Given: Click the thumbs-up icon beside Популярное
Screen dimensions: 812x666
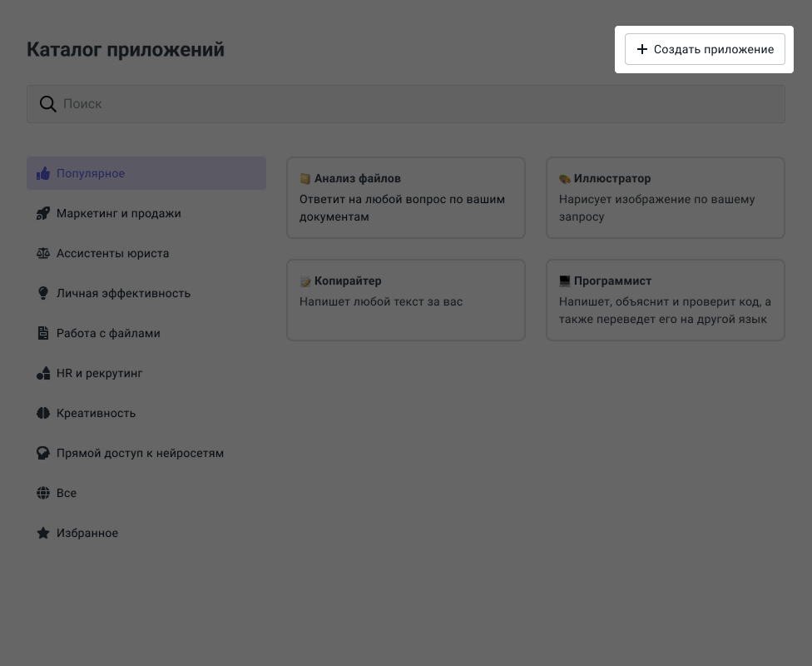Looking at the screenshot, I should coord(43,174).
